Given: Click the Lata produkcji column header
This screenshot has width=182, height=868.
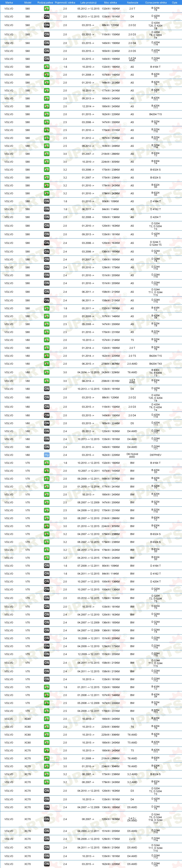Looking at the screenshot, I should tap(88, 2).
